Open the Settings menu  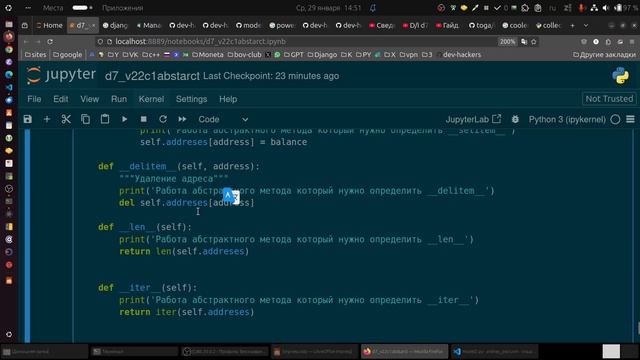(x=191, y=99)
